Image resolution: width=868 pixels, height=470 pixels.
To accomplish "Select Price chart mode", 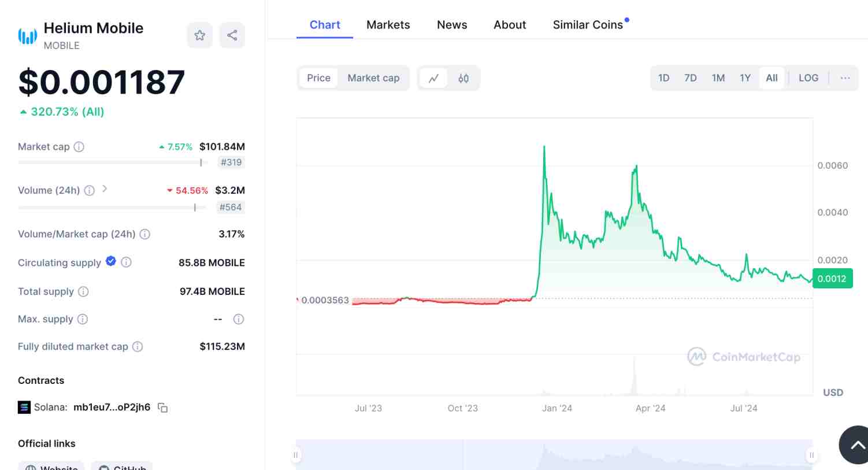I will 318,78.
